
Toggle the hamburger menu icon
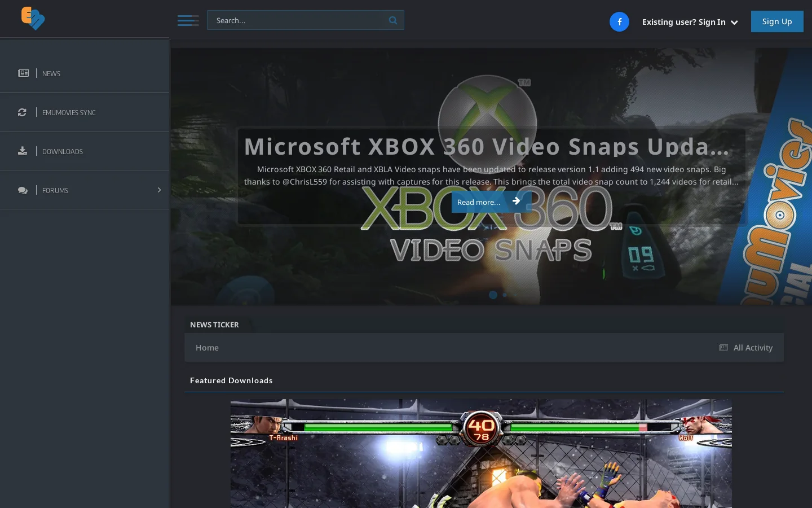tap(188, 20)
